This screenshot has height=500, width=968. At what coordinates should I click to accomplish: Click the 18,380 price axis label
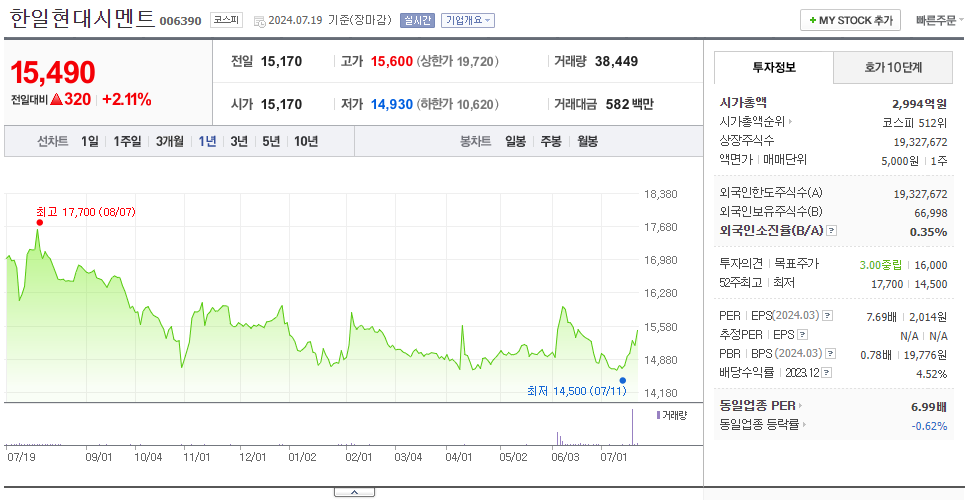[x=661, y=194]
